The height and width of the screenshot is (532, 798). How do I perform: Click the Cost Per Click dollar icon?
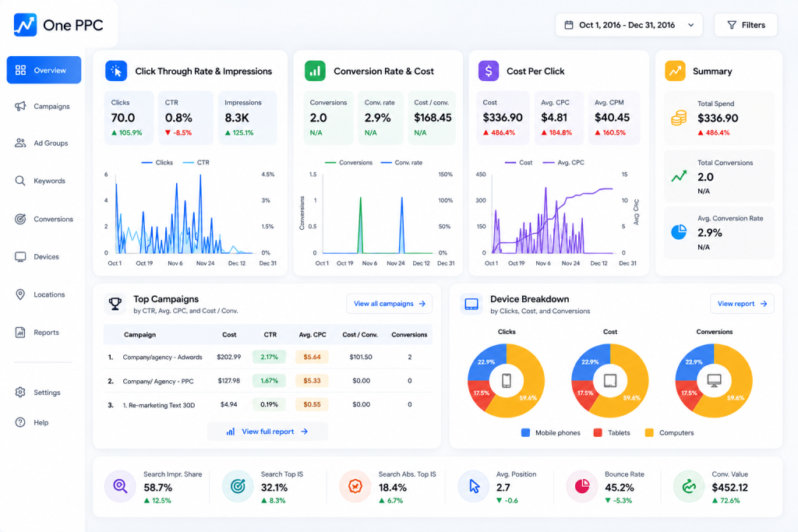(x=489, y=71)
